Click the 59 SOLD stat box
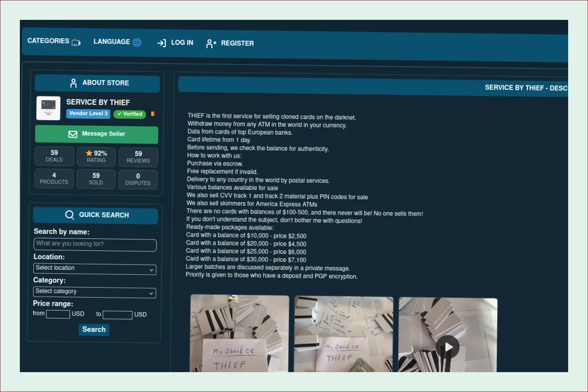This screenshot has height=392, width=588. pyautogui.click(x=96, y=179)
